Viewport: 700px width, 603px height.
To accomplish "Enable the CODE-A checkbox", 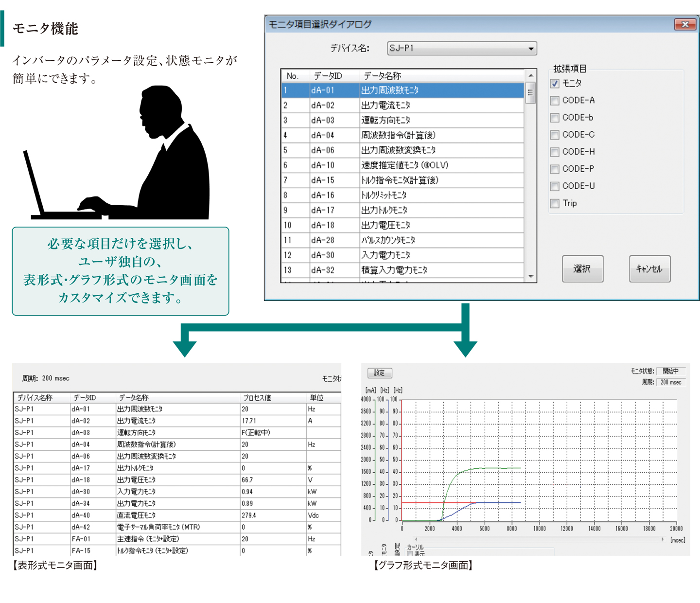I will [x=555, y=101].
